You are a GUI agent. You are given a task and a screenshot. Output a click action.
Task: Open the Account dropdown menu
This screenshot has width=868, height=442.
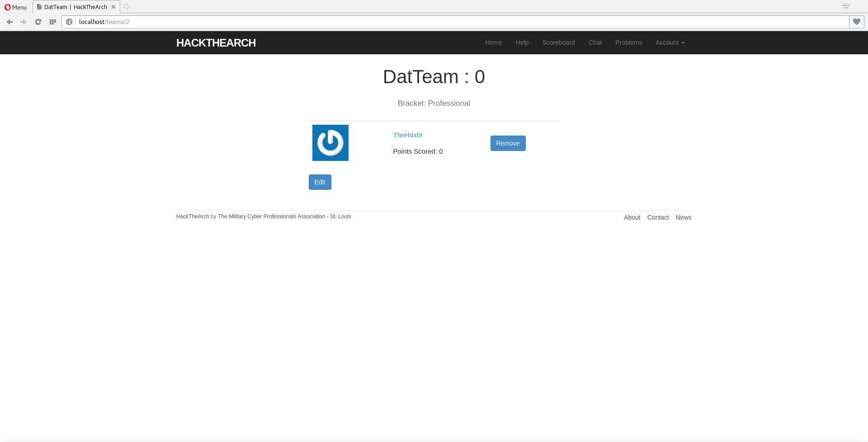click(x=670, y=42)
